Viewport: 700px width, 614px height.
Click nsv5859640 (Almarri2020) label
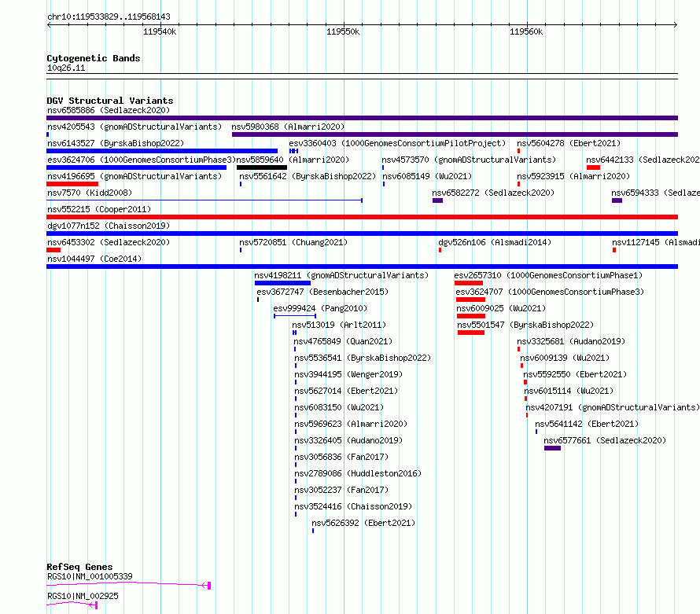pyautogui.click(x=293, y=160)
